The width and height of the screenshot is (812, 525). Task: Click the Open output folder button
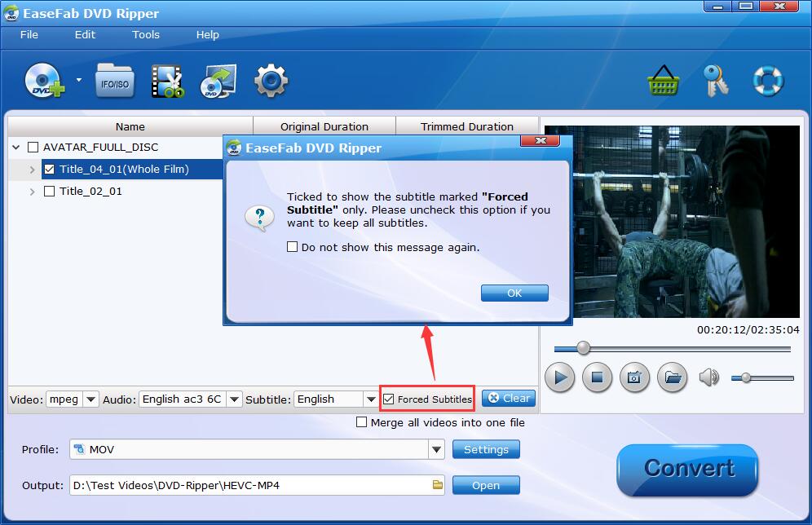[486, 485]
